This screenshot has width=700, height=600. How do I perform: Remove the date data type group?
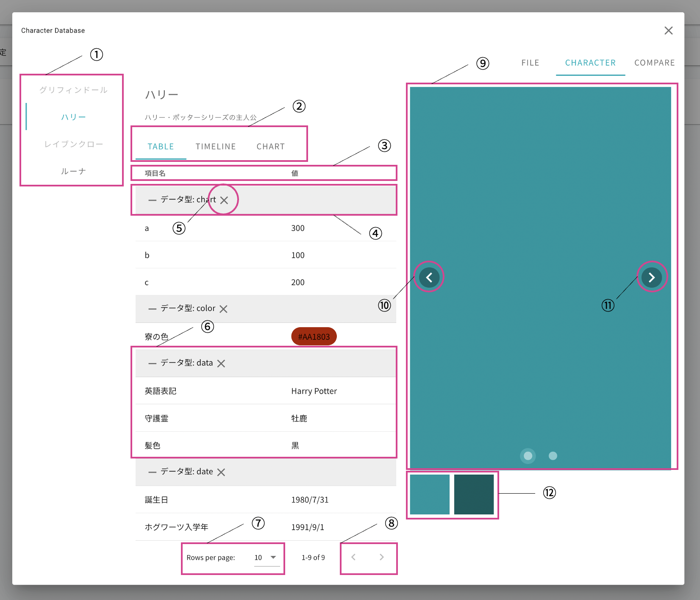[x=221, y=472]
